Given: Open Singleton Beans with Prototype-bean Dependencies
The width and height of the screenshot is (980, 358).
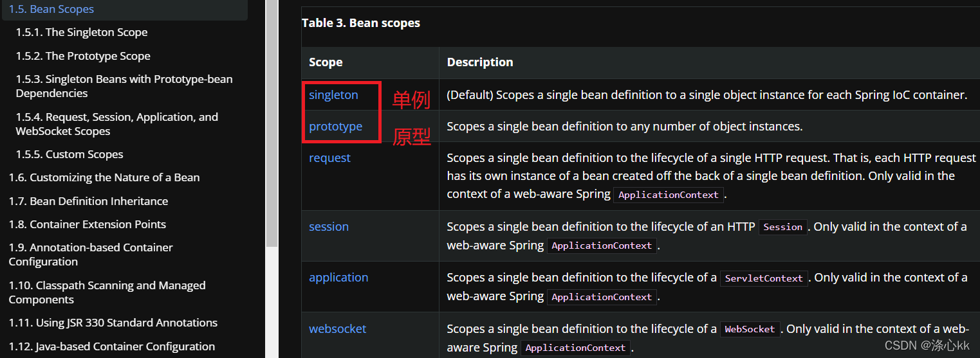Looking at the screenshot, I should 124,86.
